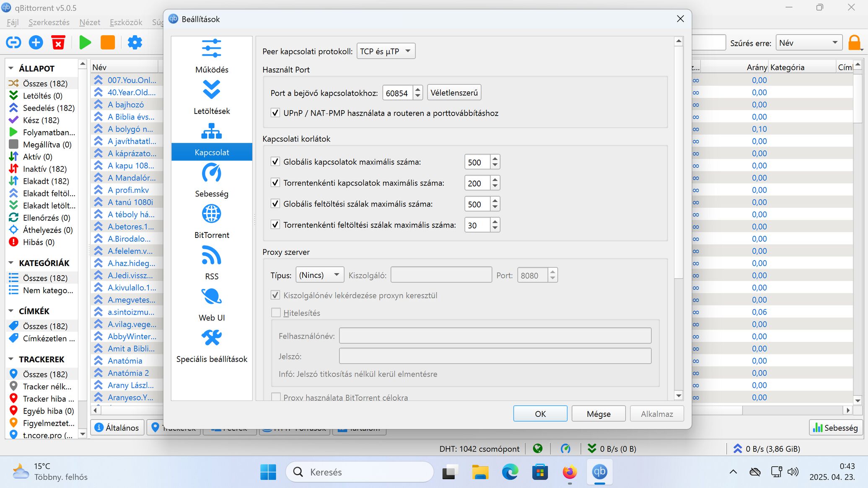Toggle Globális kapcsolatok maximális száma checkbox
Image resolution: width=868 pixels, height=488 pixels.
[275, 162]
